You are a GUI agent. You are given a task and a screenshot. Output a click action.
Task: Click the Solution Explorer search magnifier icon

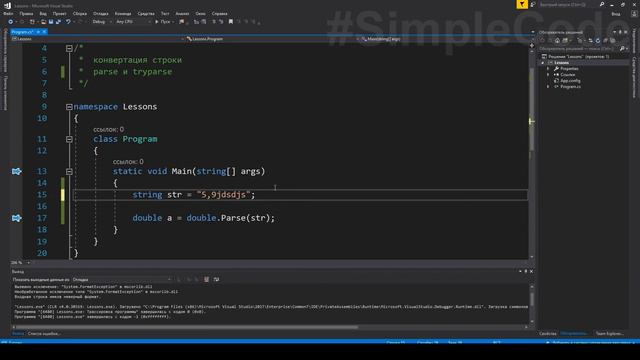tap(622, 49)
